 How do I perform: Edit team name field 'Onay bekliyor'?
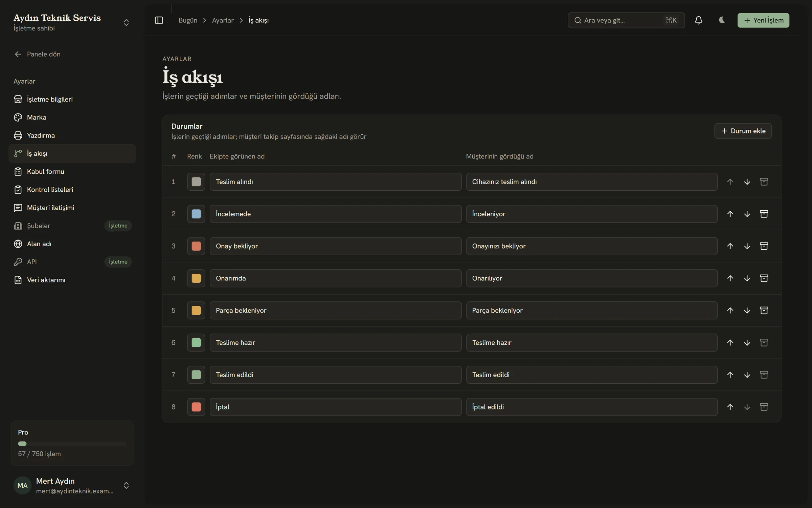336,246
